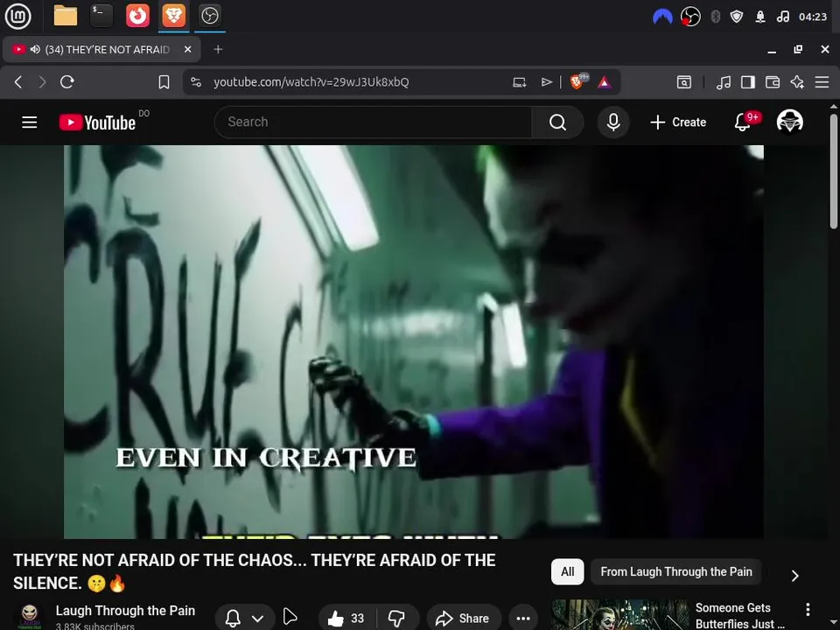840x630 pixels.
Task: Open the Leo AI assistant icon
Action: tap(797, 82)
